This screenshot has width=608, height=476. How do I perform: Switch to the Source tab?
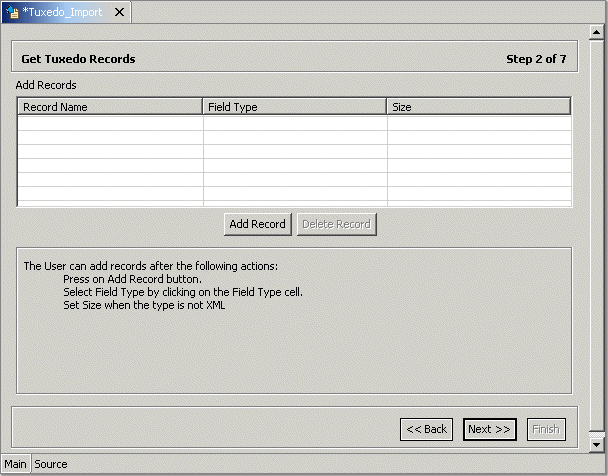click(x=51, y=464)
